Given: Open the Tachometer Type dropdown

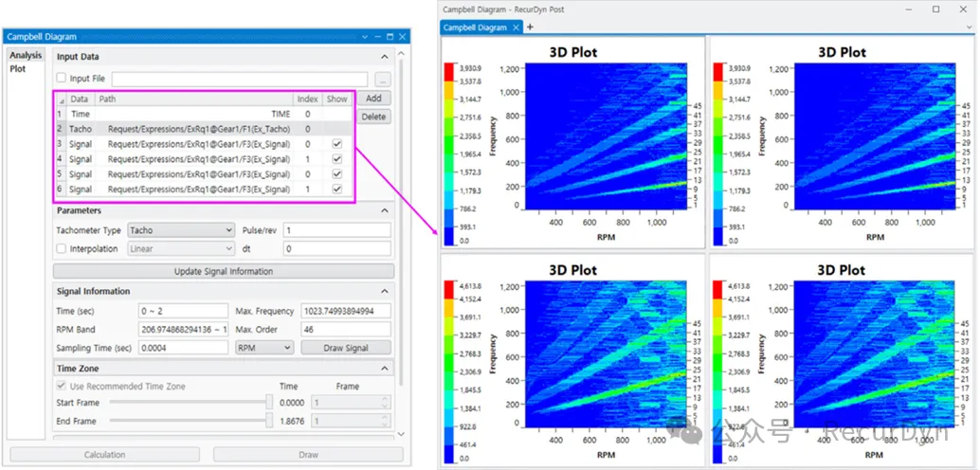Looking at the screenshot, I should tap(180, 230).
